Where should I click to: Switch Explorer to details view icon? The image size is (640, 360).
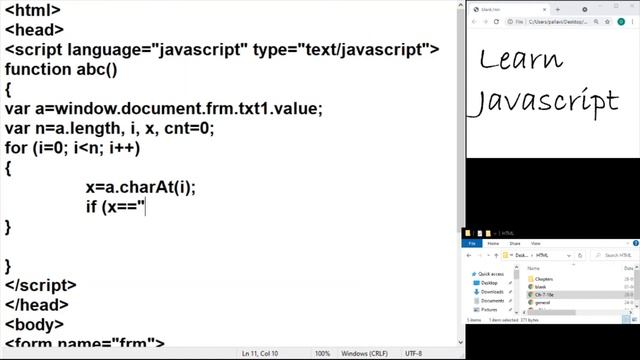coord(626,320)
